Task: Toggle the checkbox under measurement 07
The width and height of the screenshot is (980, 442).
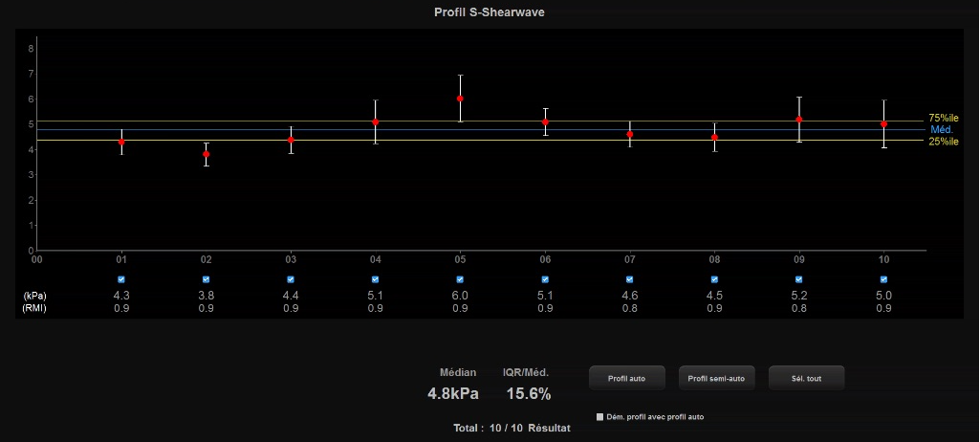Action: pyautogui.click(x=629, y=279)
